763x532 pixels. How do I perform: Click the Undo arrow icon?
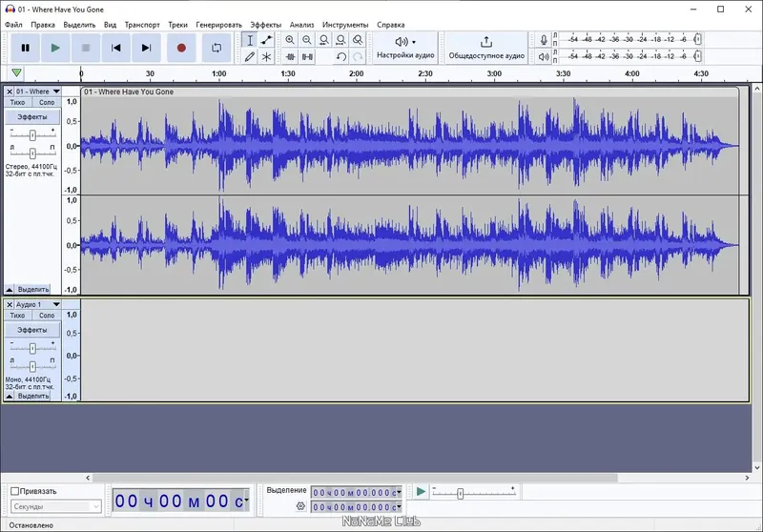tap(341, 56)
